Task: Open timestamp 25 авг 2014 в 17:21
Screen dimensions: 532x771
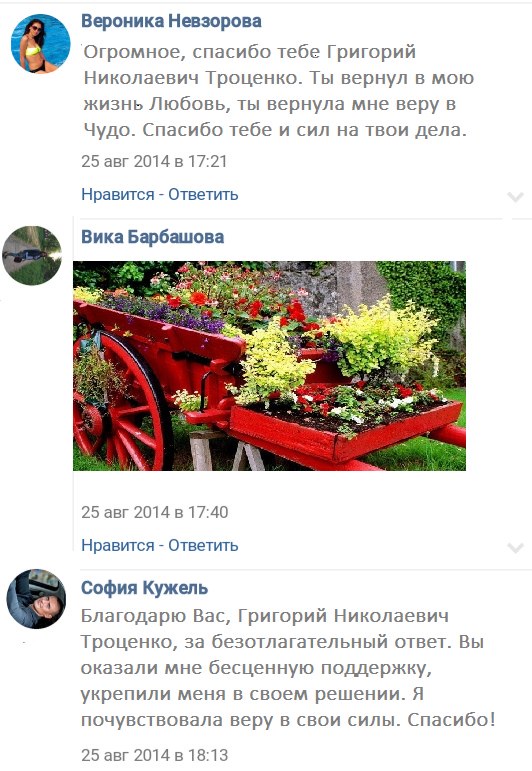Action: (154, 161)
